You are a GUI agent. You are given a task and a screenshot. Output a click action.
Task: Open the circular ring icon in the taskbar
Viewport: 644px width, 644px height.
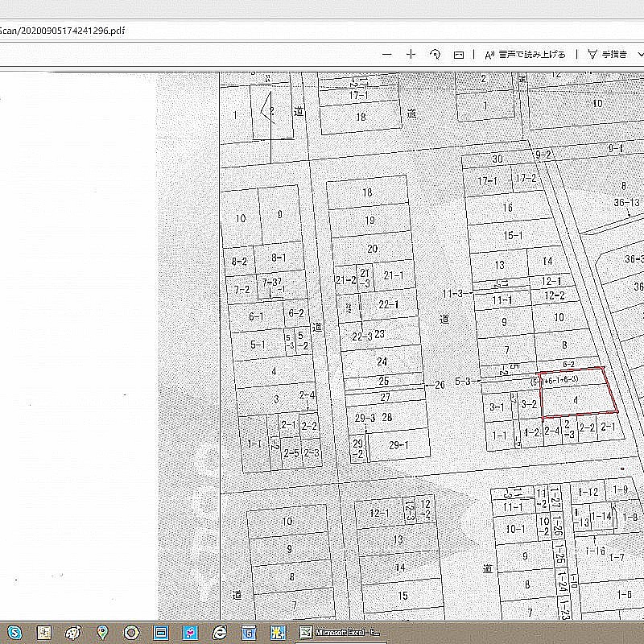pyautogui.click(x=131, y=633)
